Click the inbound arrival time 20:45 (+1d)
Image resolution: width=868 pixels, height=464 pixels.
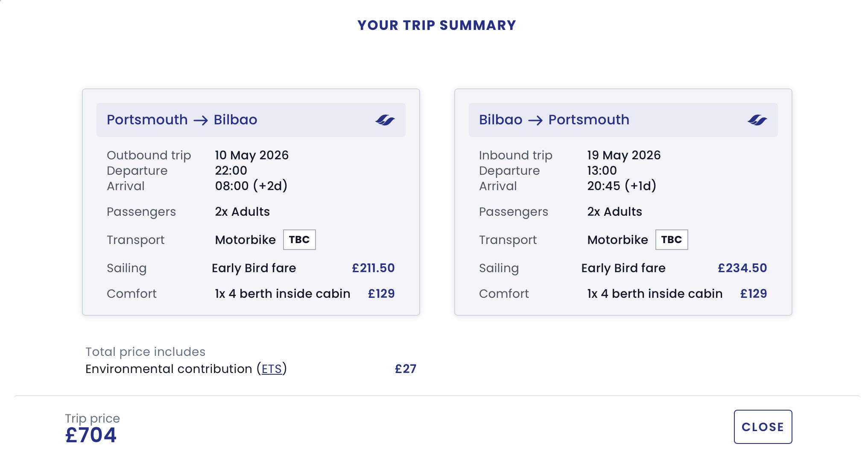(622, 186)
